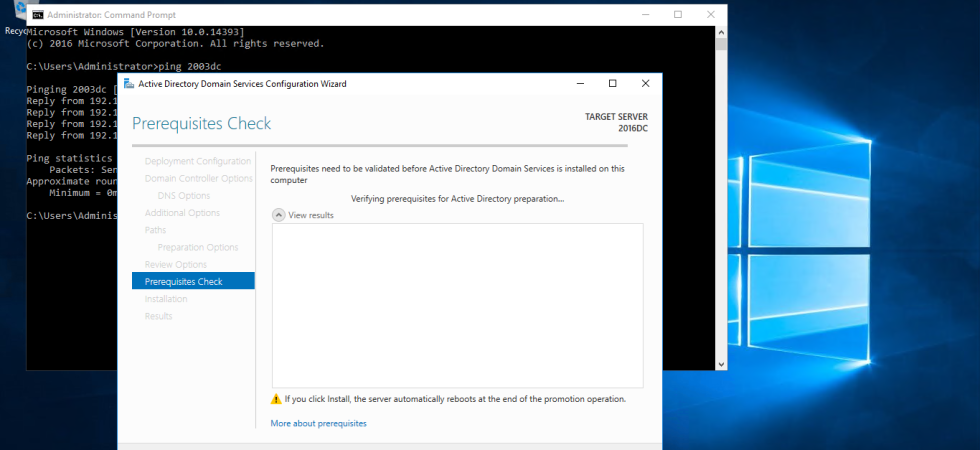Image resolution: width=980 pixels, height=450 pixels.
Task: Collapse the View results section chevron
Action: (278, 215)
